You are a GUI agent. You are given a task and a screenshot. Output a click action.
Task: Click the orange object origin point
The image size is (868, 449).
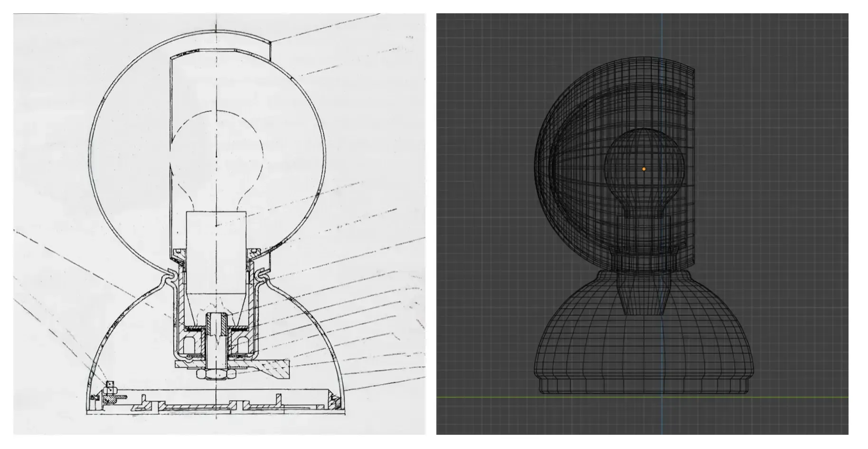[643, 168]
